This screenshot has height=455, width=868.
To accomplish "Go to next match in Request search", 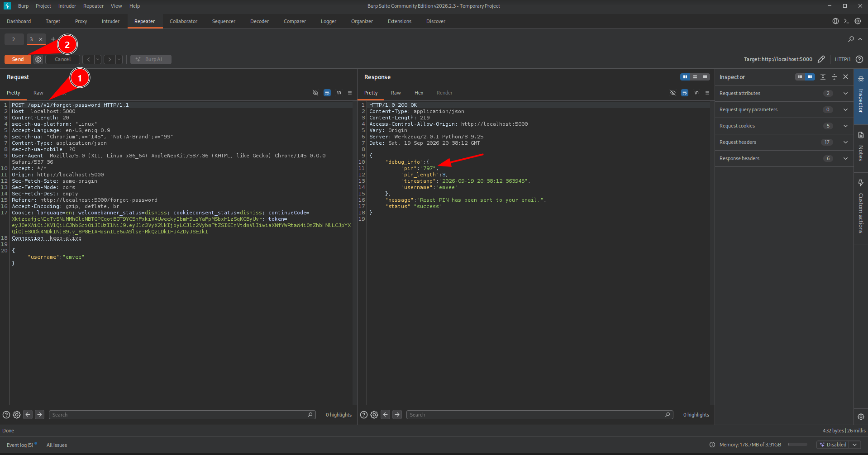I will point(40,414).
